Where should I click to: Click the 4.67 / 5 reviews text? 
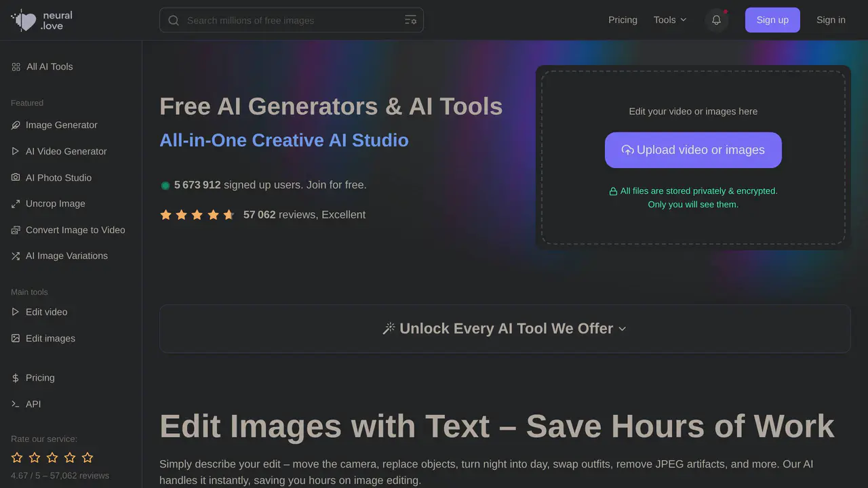click(x=60, y=476)
